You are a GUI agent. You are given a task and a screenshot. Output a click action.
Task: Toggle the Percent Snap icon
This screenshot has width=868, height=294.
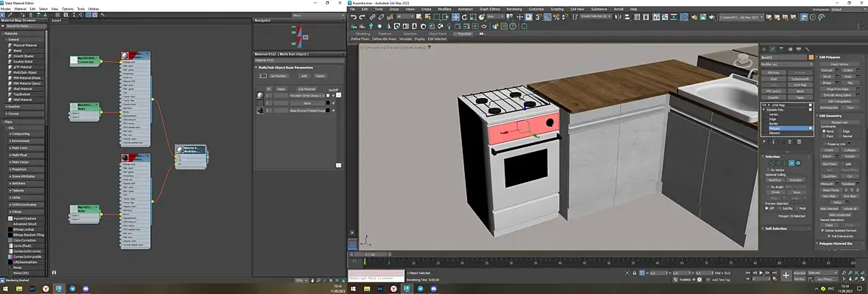coord(556,17)
